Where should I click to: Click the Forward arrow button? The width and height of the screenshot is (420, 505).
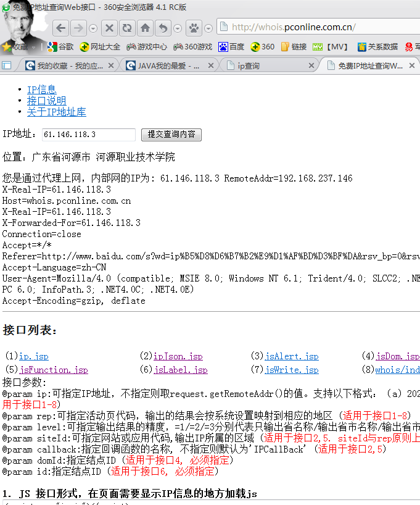(78, 28)
